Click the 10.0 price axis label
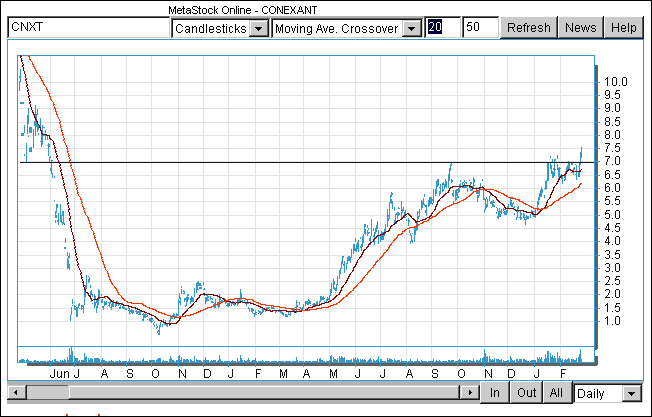This screenshot has width=652, height=417. (x=615, y=82)
